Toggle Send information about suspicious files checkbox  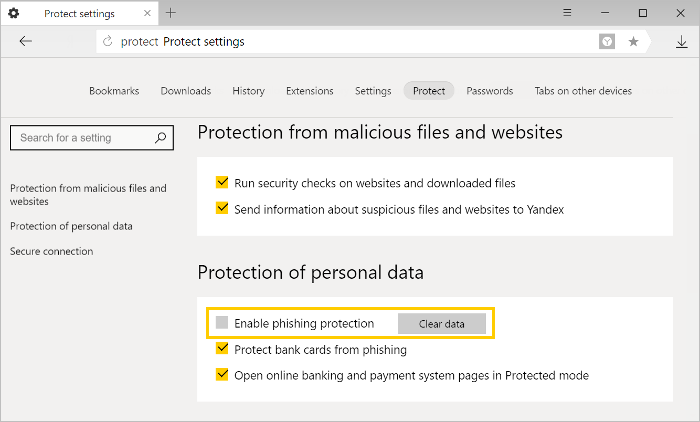tap(222, 209)
